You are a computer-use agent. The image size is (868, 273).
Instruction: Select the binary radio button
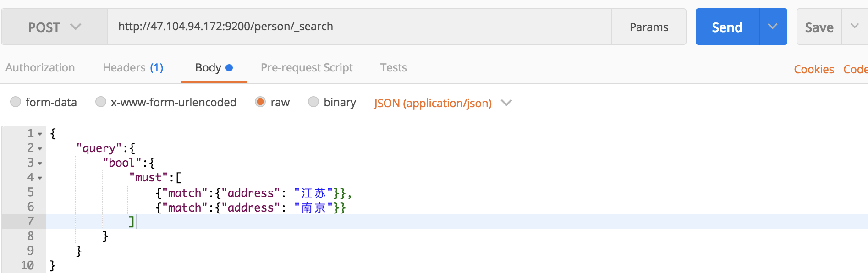[313, 102]
